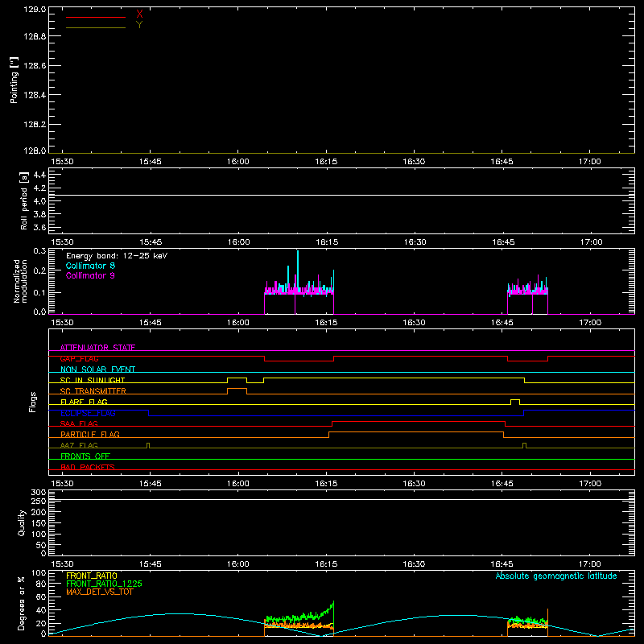644x644 pixels.
Task: Click the 16:30 time label under Quality plot
Action: [x=414, y=564]
